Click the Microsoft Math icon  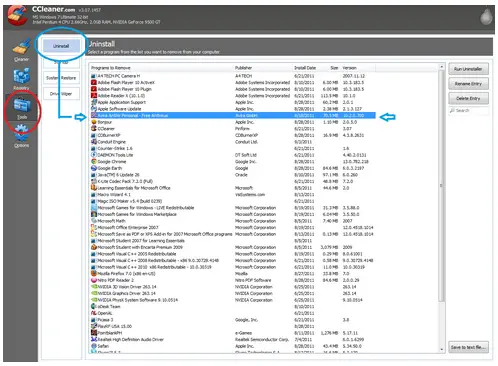(94, 221)
